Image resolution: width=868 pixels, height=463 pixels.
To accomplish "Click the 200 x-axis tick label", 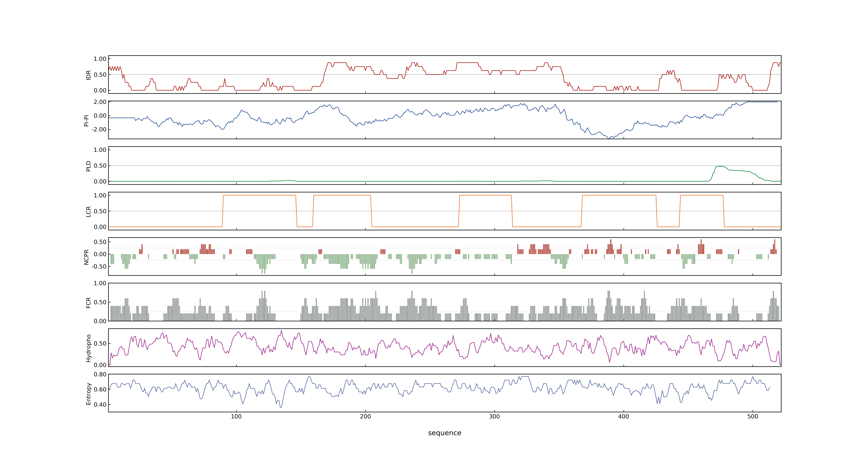I will 365,416.
